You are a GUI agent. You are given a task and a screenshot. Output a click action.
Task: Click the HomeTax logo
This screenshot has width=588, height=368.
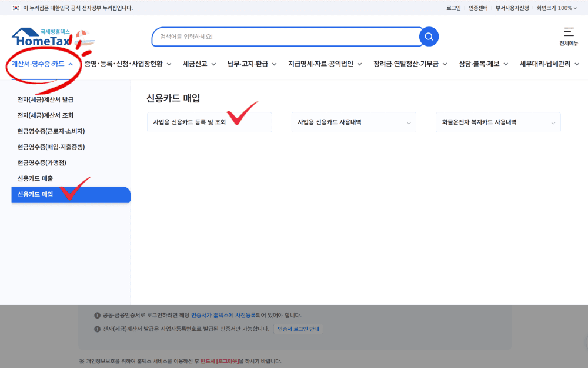41,38
